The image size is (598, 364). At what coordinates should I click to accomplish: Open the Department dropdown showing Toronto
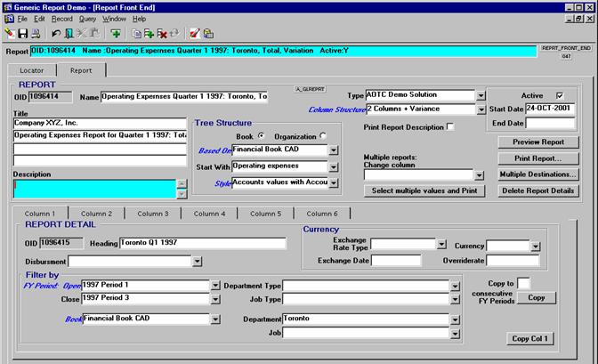455,320
